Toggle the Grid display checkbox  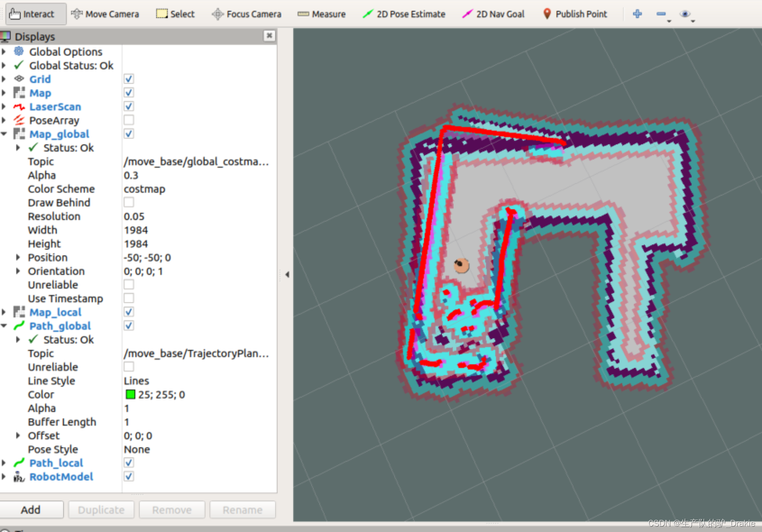point(129,79)
